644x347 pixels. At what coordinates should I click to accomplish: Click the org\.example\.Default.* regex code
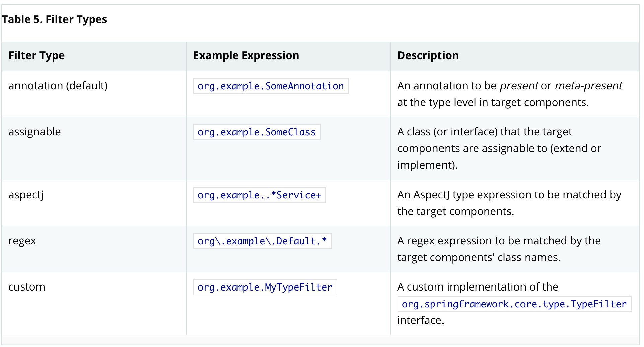coord(262,241)
